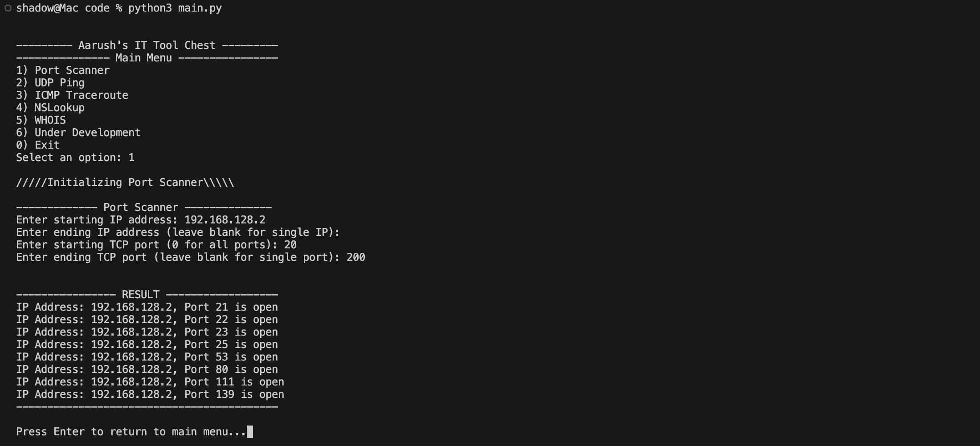Click the WHOIS menu line
This screenshot has height=446, width=980.
(x=41, y=120)
